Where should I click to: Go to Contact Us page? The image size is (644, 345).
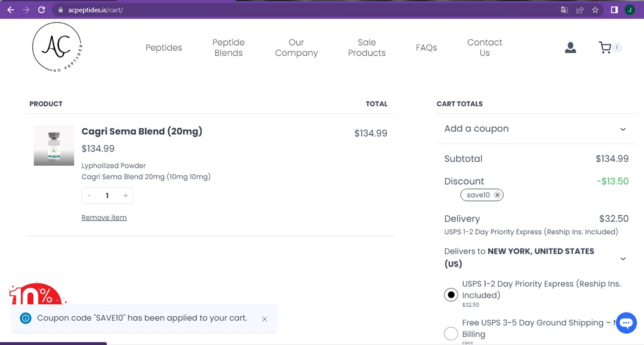[x=485, y=48]
